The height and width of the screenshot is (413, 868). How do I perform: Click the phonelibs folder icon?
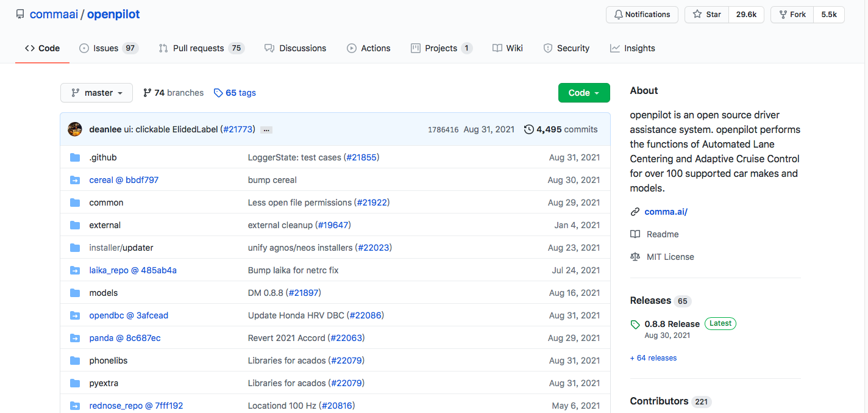click(75, 361)
